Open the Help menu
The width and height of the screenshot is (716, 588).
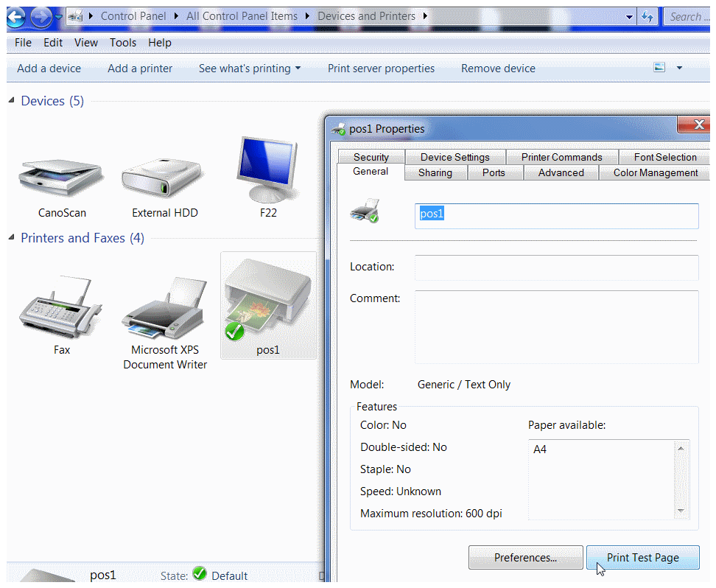pyautogui.click(x=160, y=43)
